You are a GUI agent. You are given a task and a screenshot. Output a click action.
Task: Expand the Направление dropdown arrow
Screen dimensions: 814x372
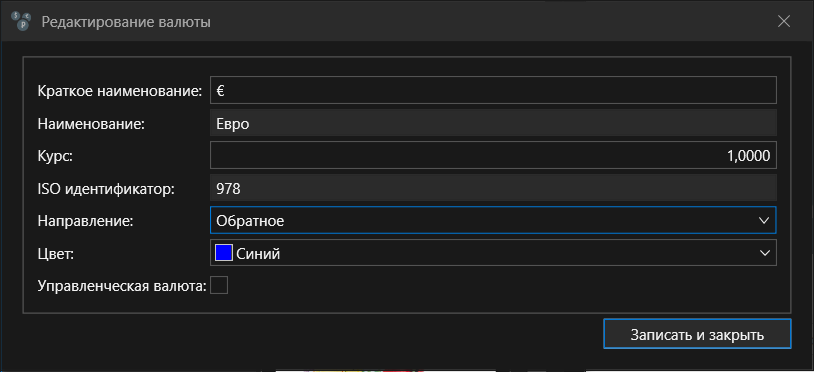(763, 221)
